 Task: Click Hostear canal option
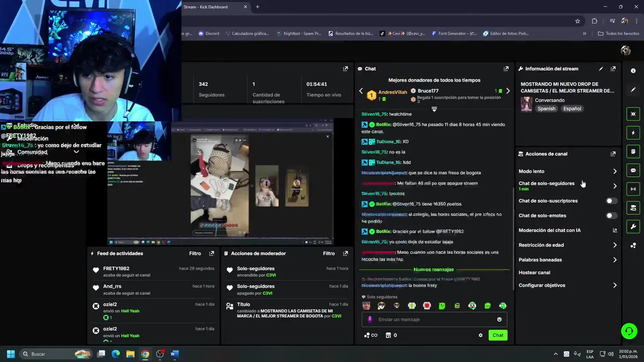534,273
